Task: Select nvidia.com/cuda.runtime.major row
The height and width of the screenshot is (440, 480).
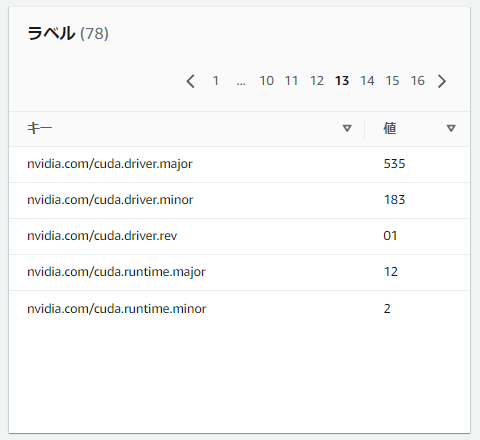Action: (x=239, y=272)
